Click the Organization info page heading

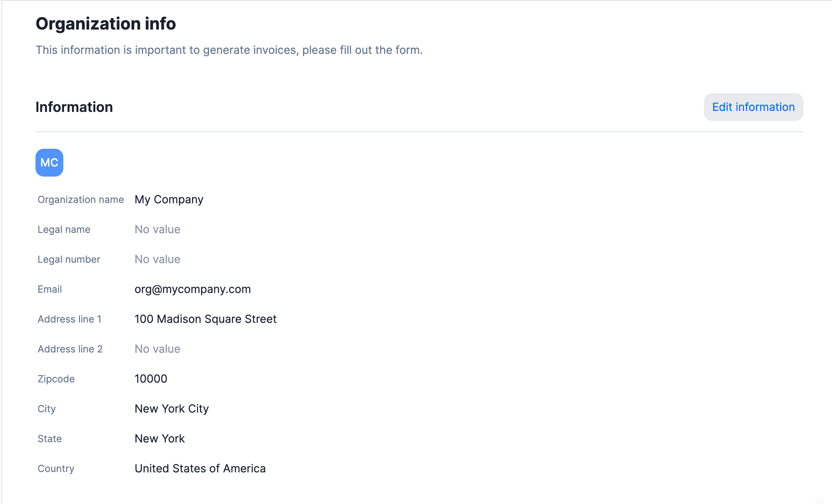(106, 24)
